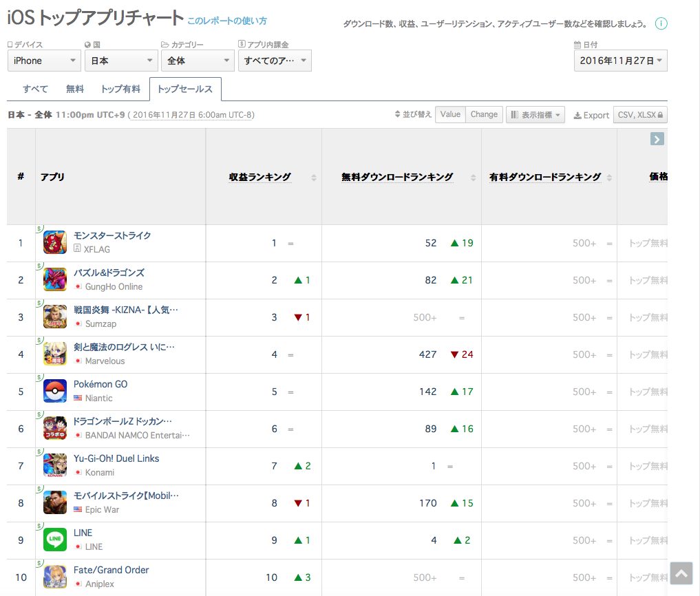Open the モンスターストライク app icon

pyautogui.click(x=55, y=242)
